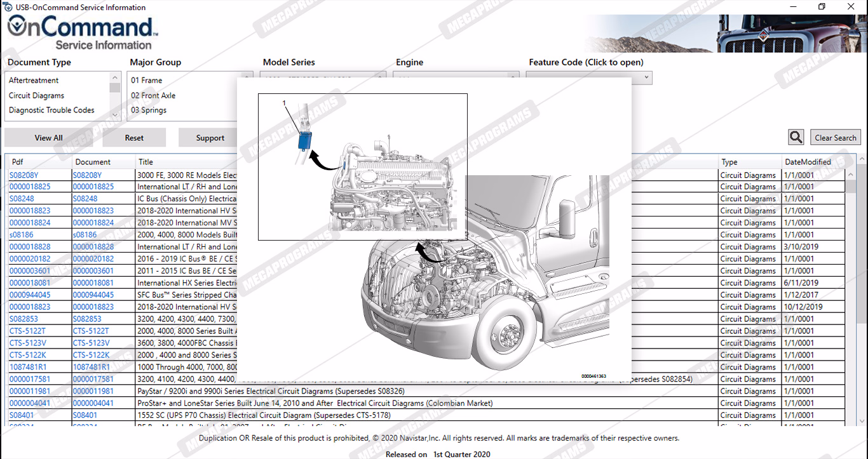Select Aftertreatment in Document Type list
Viewport: 868px width, 459px height.
pyautogui.click(x=34, y=81)
